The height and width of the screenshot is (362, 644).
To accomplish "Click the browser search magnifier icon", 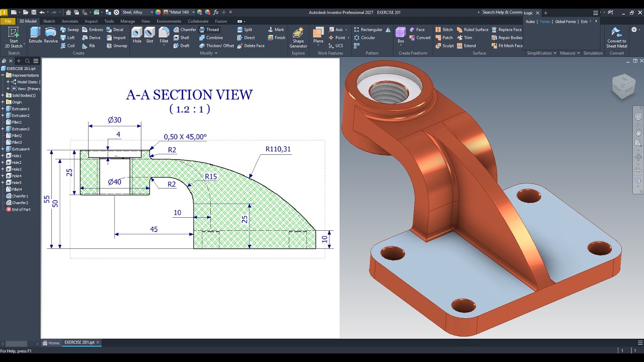I will [28, 61].
